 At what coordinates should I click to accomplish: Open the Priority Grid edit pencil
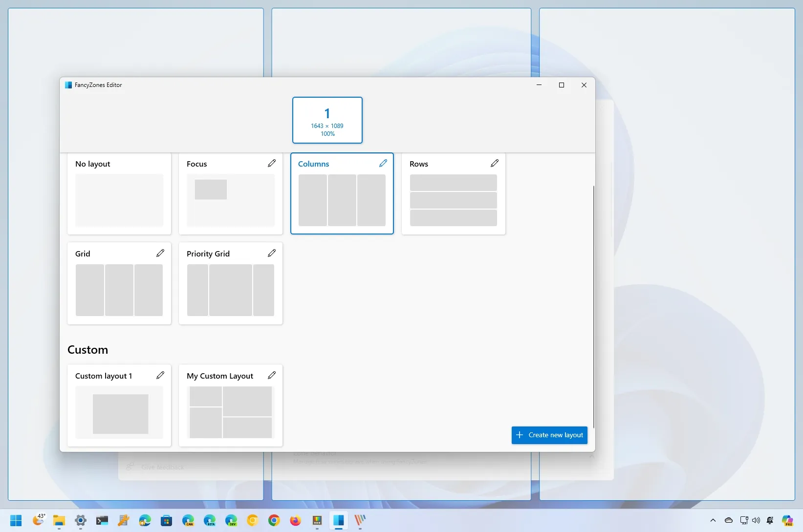[272, 253]
